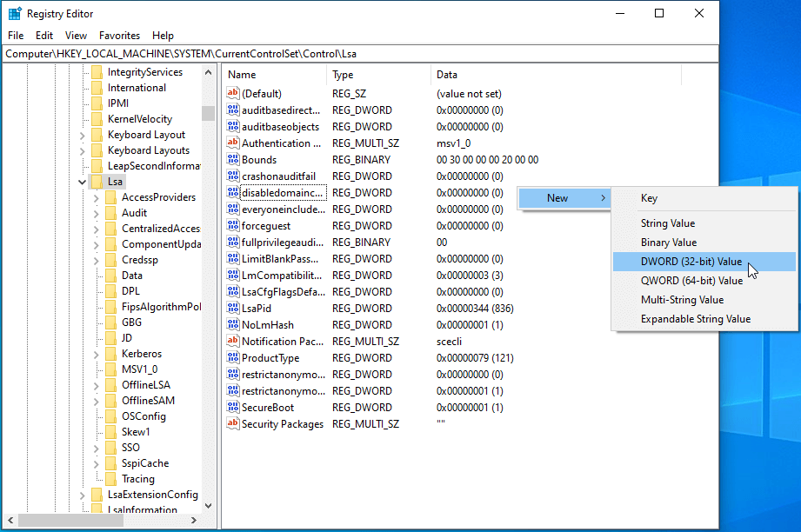Image resolution: width=801 pixels, height=532 pixels.
Task: Expand the Keyboard Layout key
Action: click(x=82, y=135)
